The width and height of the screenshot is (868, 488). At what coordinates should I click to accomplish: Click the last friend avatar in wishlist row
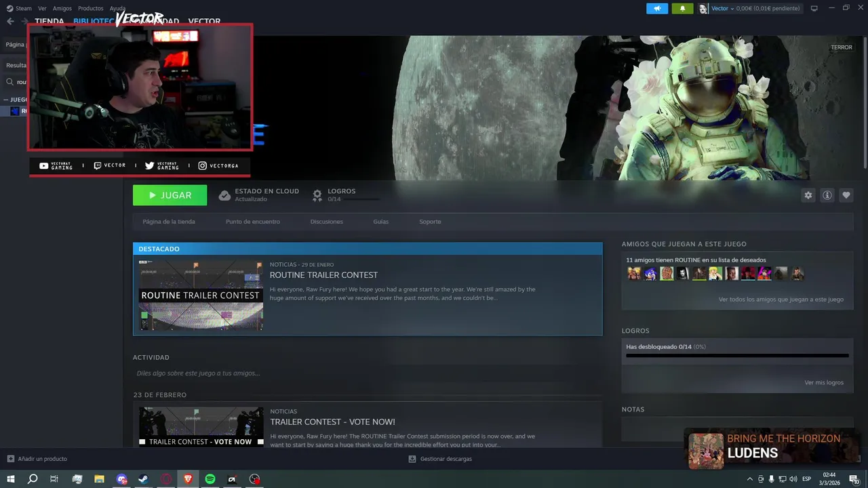[797, 274]
